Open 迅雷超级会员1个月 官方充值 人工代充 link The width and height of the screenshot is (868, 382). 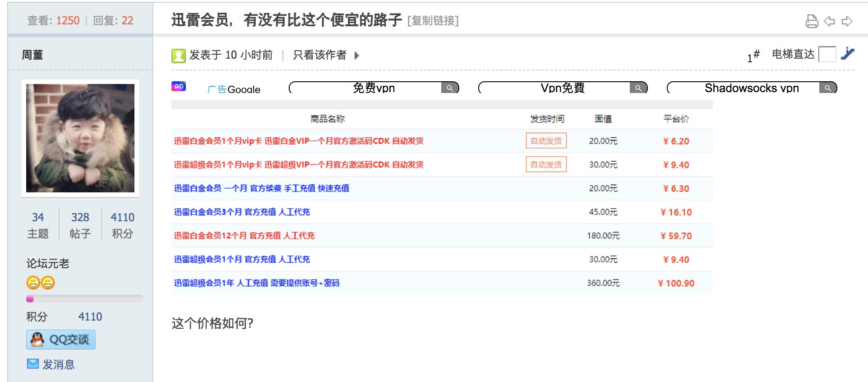coord(242,259)
